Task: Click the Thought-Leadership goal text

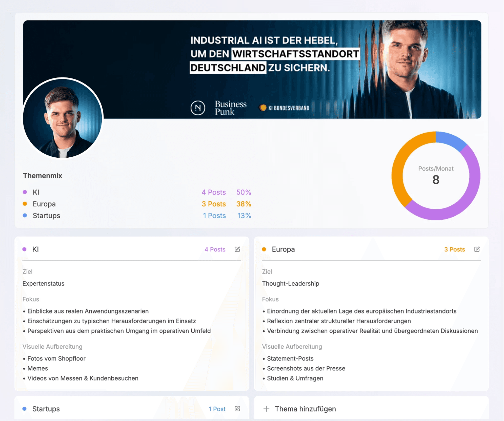Action: pyautogui.click(x=290, y=283)
